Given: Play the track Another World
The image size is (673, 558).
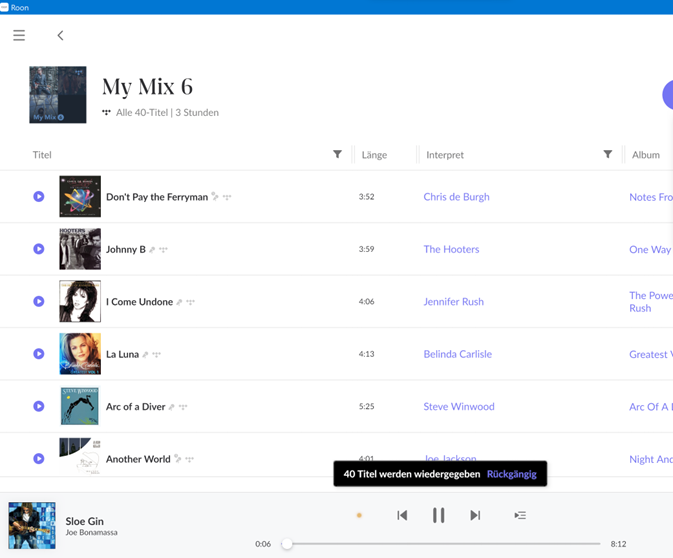Looking at the screenshot, I should [39, 458].
